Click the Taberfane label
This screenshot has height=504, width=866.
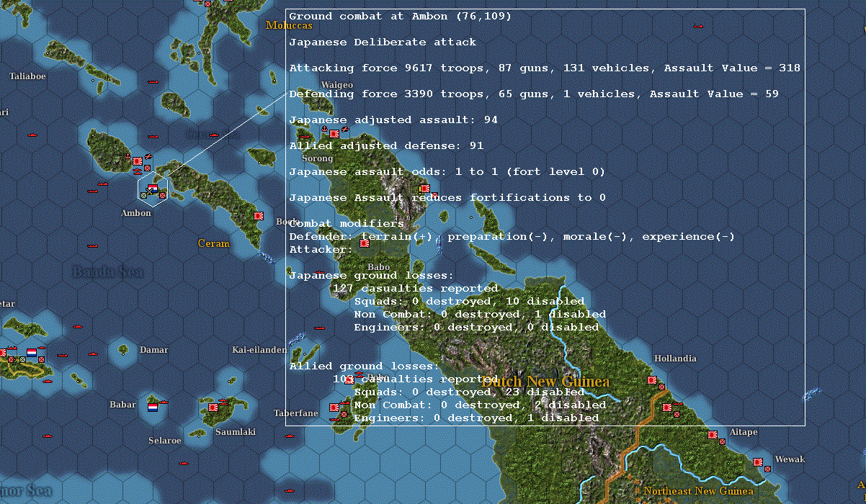coord(295,413)
